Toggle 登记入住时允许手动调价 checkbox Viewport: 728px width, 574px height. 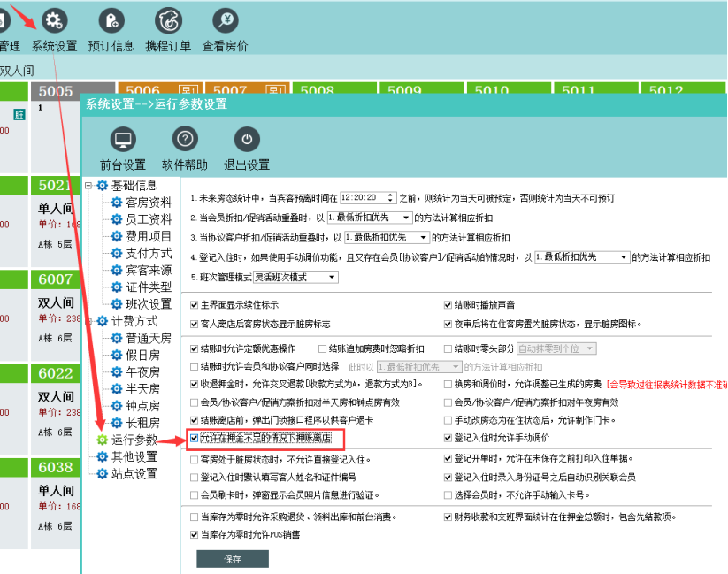[x=448, y=438]
